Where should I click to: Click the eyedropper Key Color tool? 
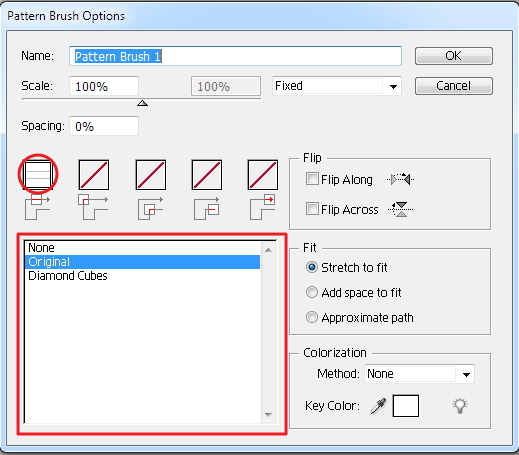point(378,406)
